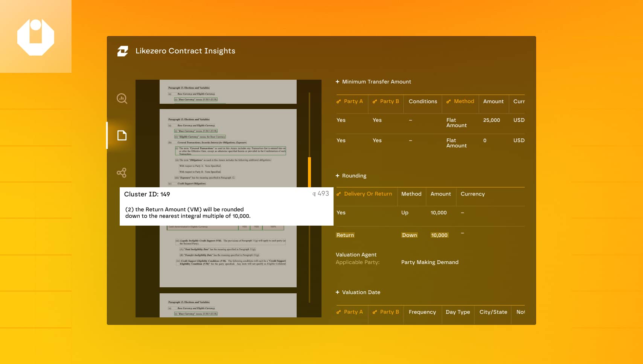The height and width of the screenshot is (364, 643).
Task: Click the Likezero Contract Insights title
Action: (185, 51)
